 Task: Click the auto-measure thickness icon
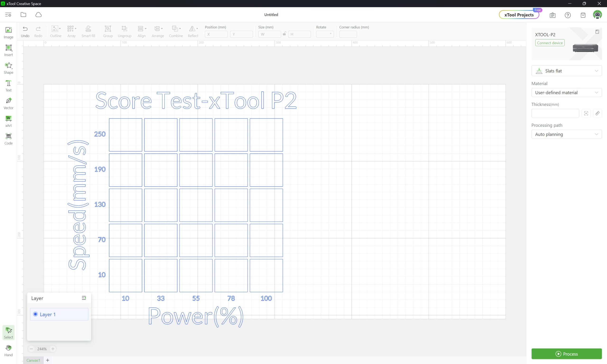pos(586,113)
